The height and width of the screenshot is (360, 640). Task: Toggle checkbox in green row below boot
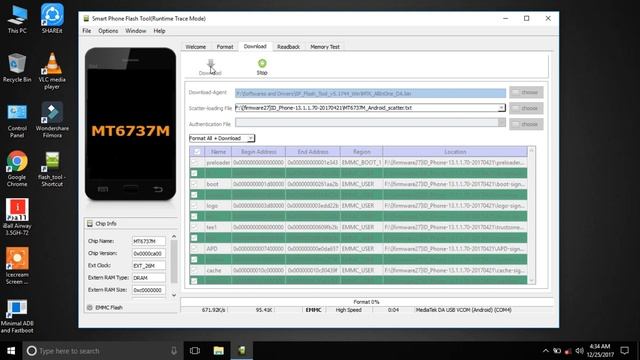[194, 195]
